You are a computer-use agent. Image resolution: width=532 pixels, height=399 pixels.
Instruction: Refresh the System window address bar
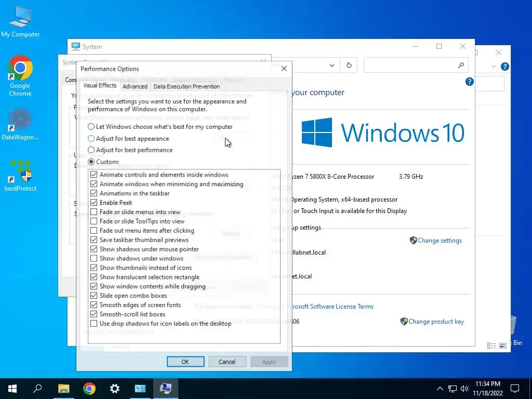click(x=349, y=65)
